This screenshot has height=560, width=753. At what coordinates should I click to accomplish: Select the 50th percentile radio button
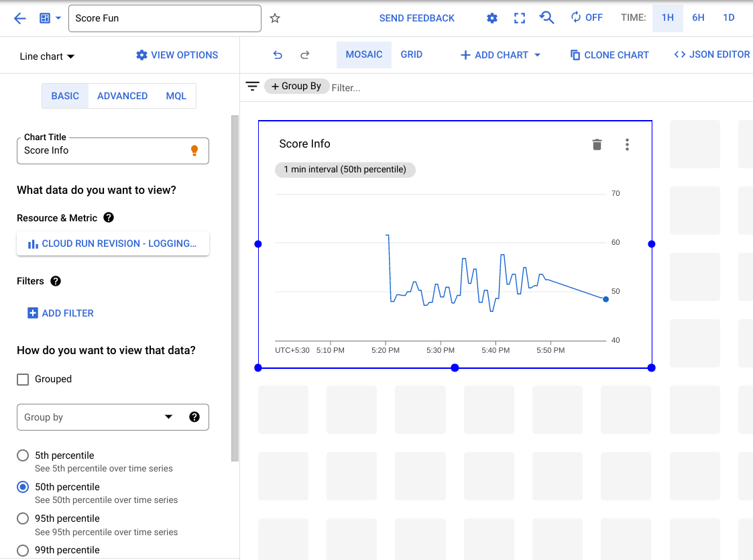click(x=23, y=487)
